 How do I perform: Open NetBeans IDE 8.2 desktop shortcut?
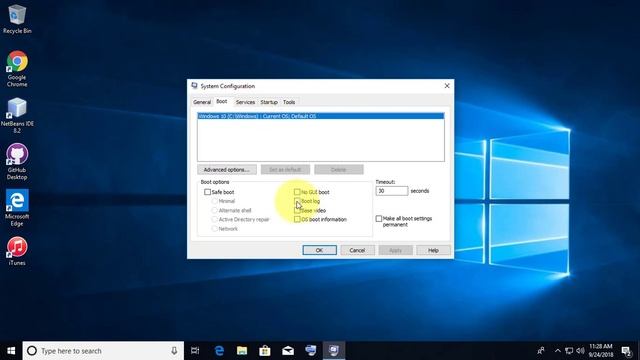(17, 116)
